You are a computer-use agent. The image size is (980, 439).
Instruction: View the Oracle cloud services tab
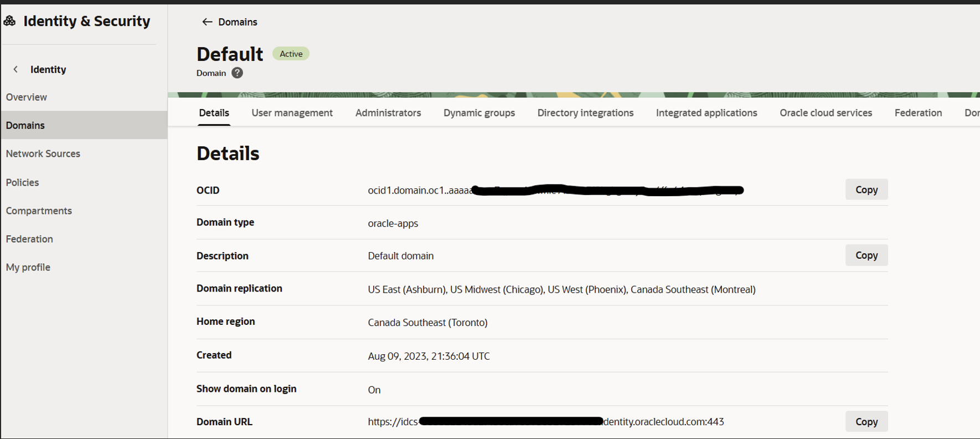coord(826,113)
